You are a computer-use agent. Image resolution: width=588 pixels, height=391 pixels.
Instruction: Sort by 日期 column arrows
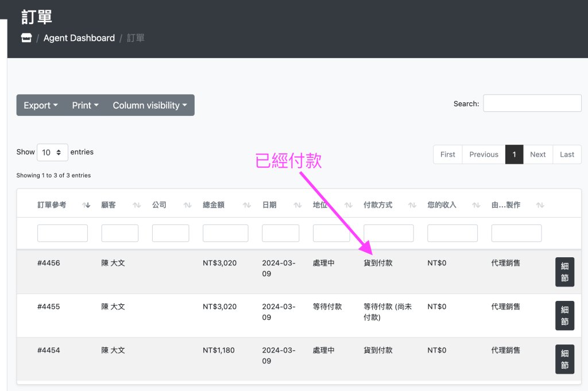tap(297, 205)
